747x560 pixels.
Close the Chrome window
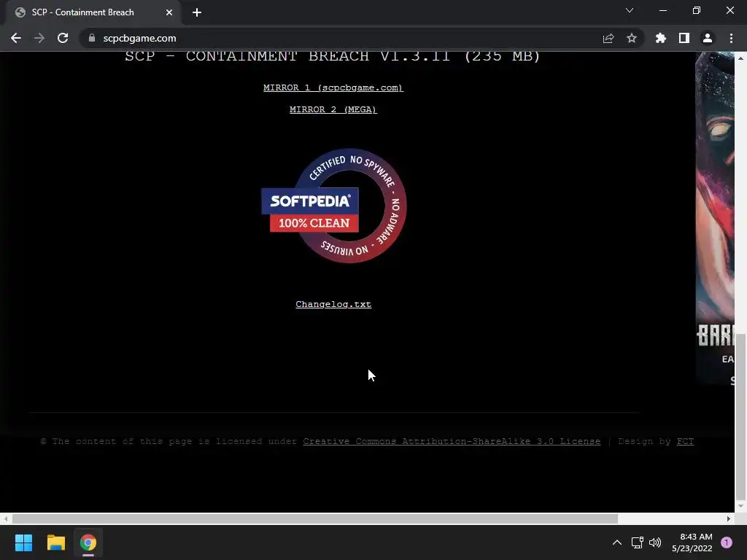pyautogui.click(x=729, y=10)
